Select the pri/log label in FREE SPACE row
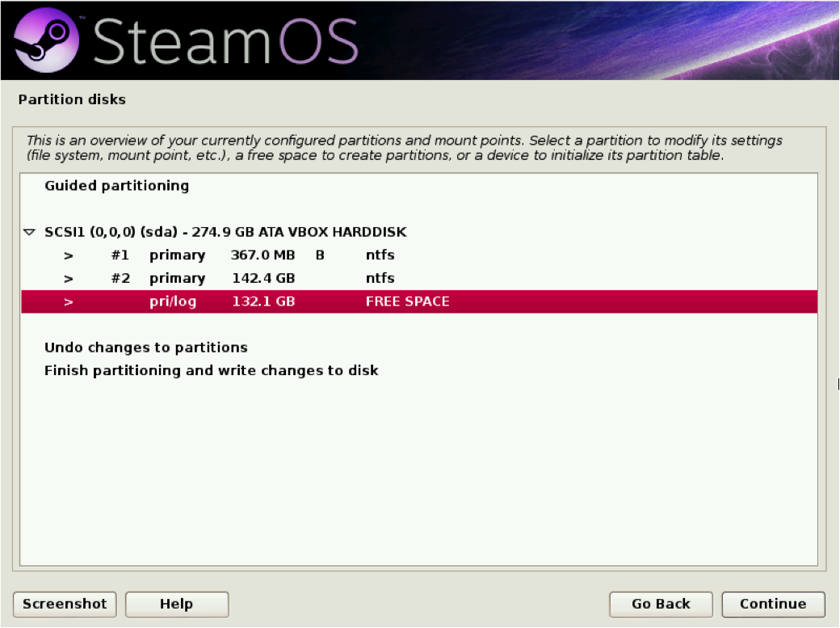Image resolution: width=840 pixels, height=628 pixels. 172,301
